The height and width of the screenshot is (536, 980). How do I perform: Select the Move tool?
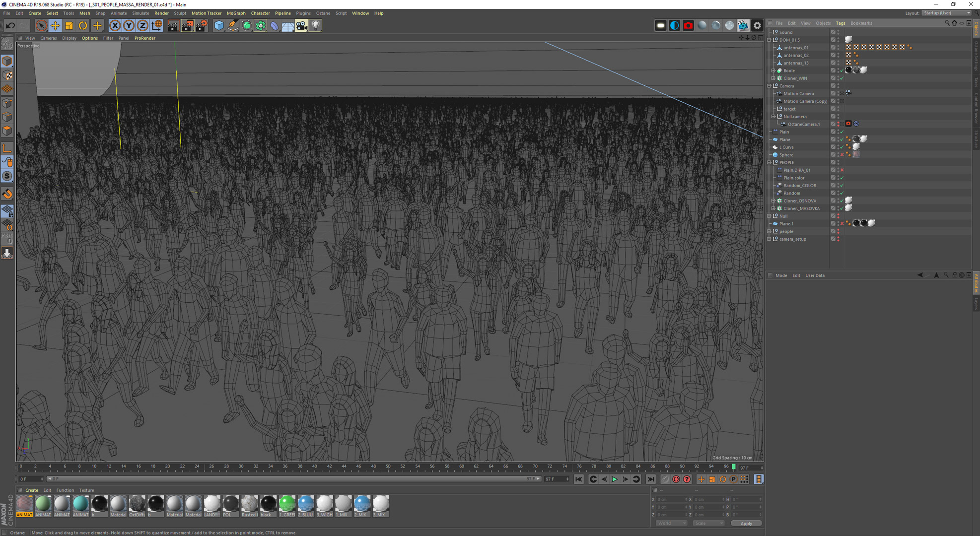(55, 25)
